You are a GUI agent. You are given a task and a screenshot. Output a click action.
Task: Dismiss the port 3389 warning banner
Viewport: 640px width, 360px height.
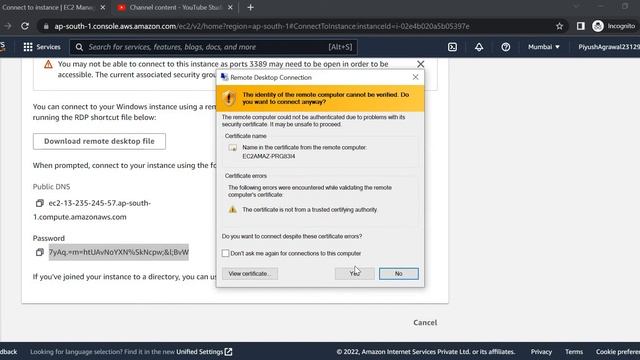point(420,64)
